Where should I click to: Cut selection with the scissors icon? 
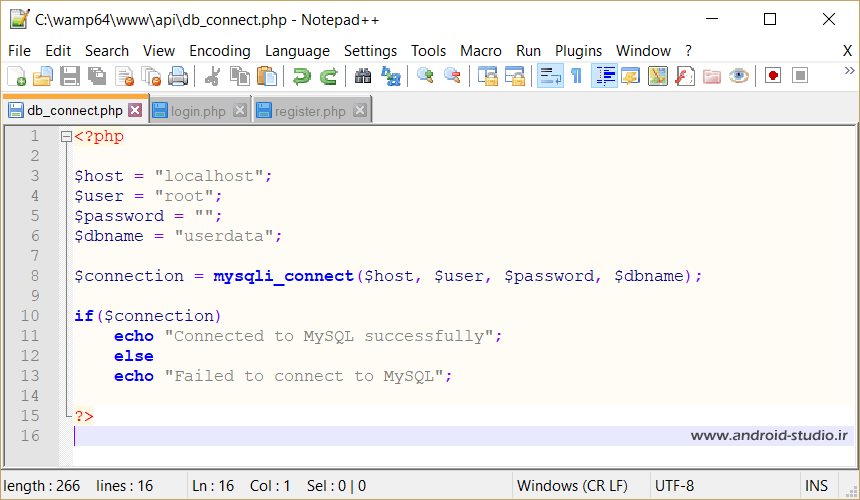tap(212, 76)
